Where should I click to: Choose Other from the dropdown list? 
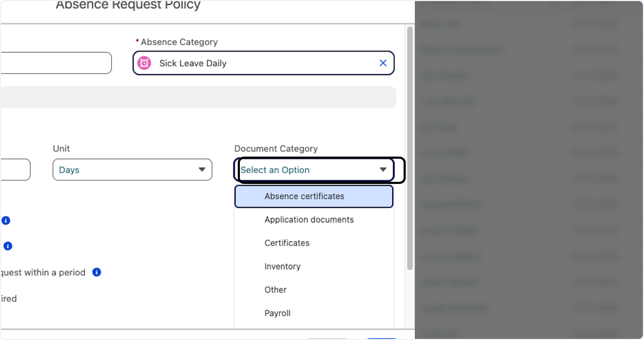[x=275, y=290]
